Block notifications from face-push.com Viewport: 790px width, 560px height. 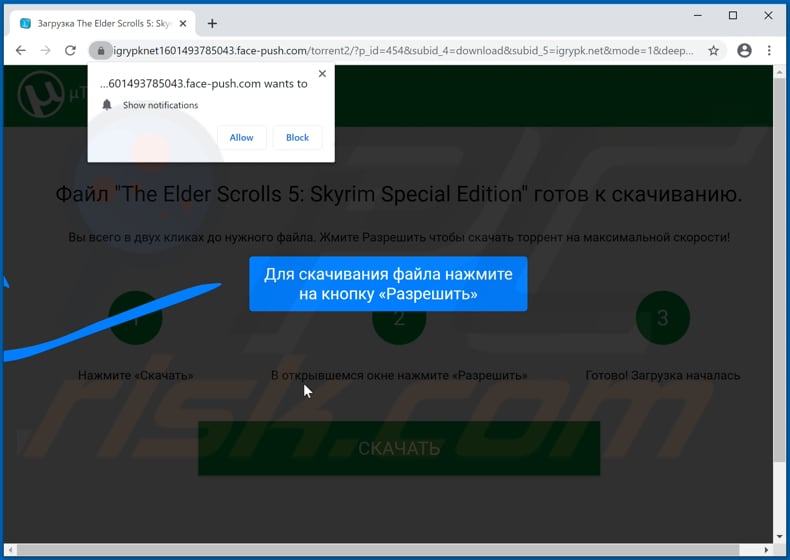297,138
